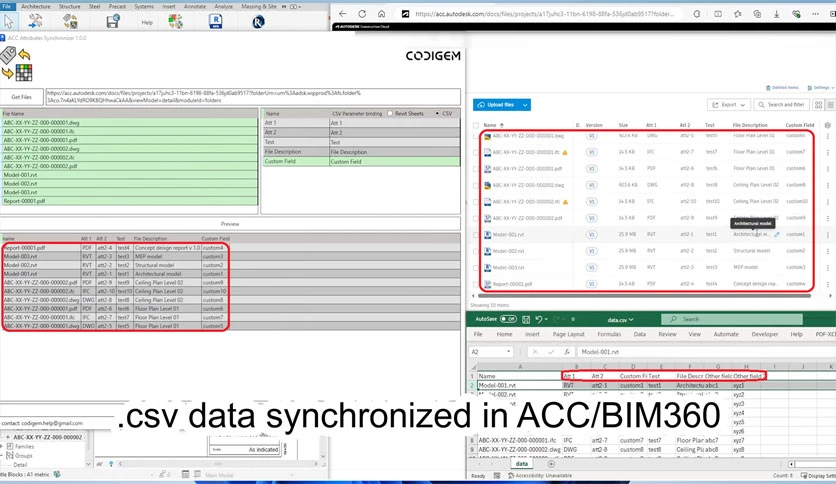Click the colored squares add-in icon in ribbon
836x484 pixels.
coord(175,21)
